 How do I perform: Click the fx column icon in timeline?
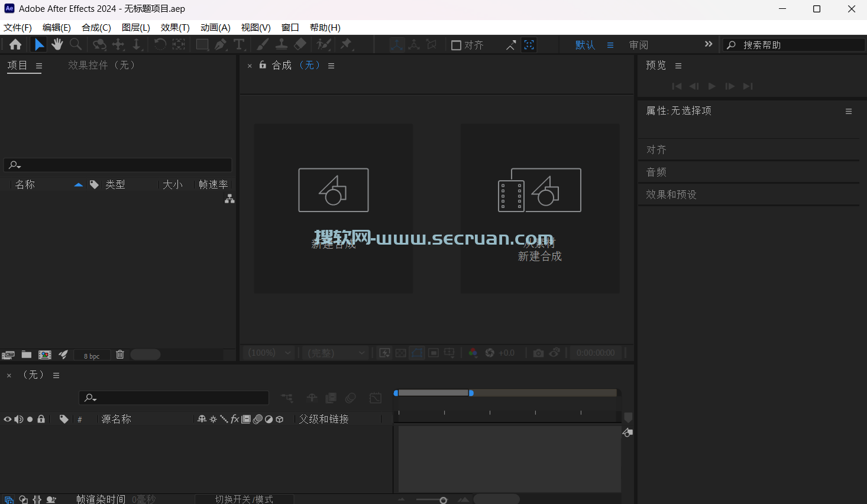point(235,419)
